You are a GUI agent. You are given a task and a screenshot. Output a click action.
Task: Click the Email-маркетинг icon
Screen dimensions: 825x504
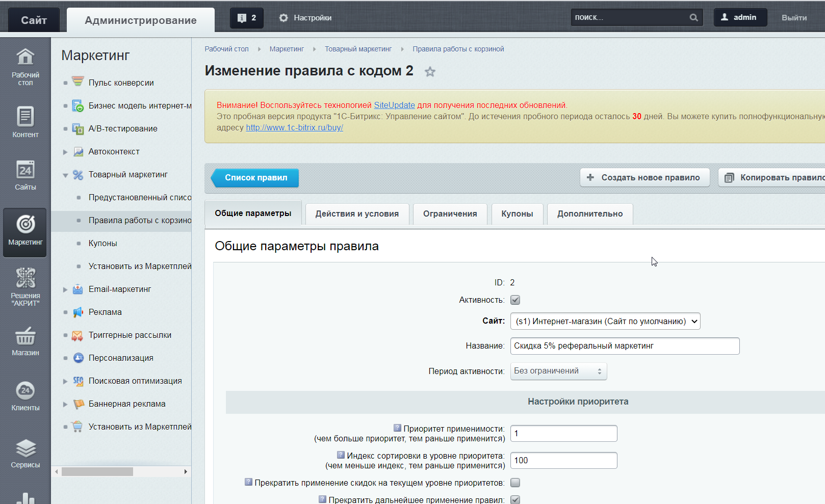78,289
